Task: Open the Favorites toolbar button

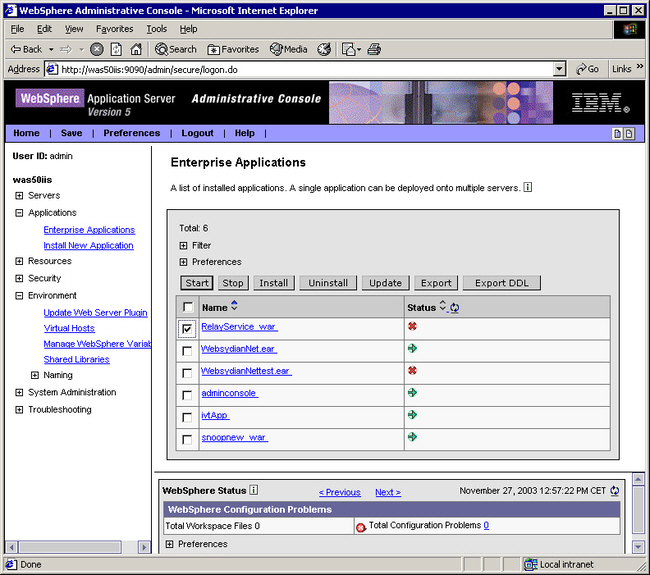Action: click(x=233, y=49)
